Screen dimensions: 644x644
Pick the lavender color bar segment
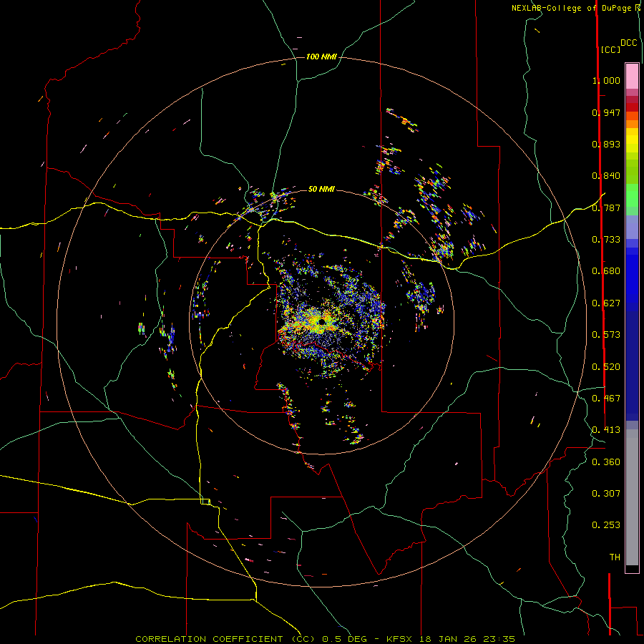click(632, 228)
